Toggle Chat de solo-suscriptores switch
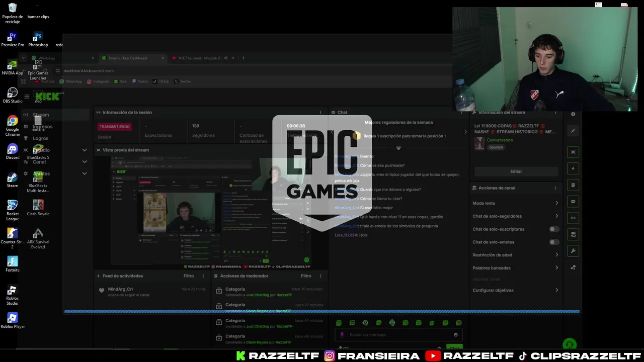Image resolution: width=644 pixels, height=362 pixels. pos(554,229)
